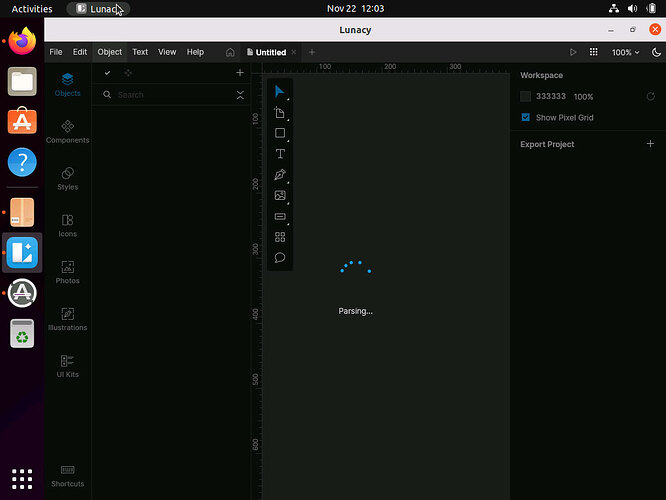This screenshot has height=500, width=666.
Task: Open the Component tool grid icon
Action: coord(279,237)
